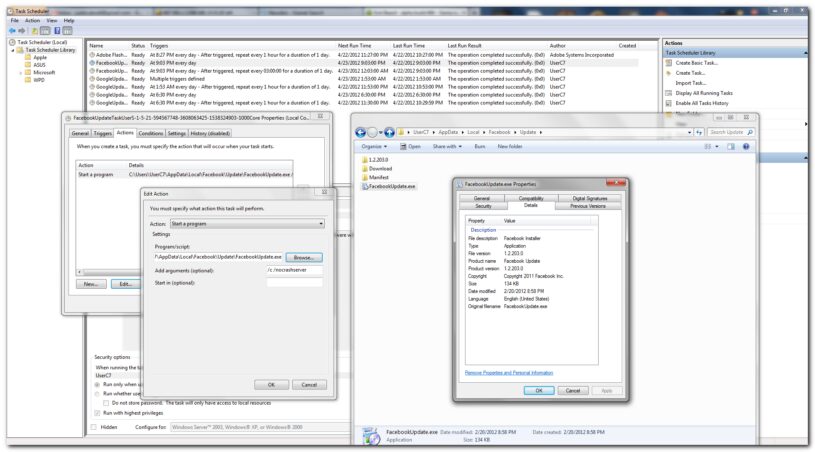Toggle the Hidden checkbox
This screenshot has height=452, width=815.
94,427
